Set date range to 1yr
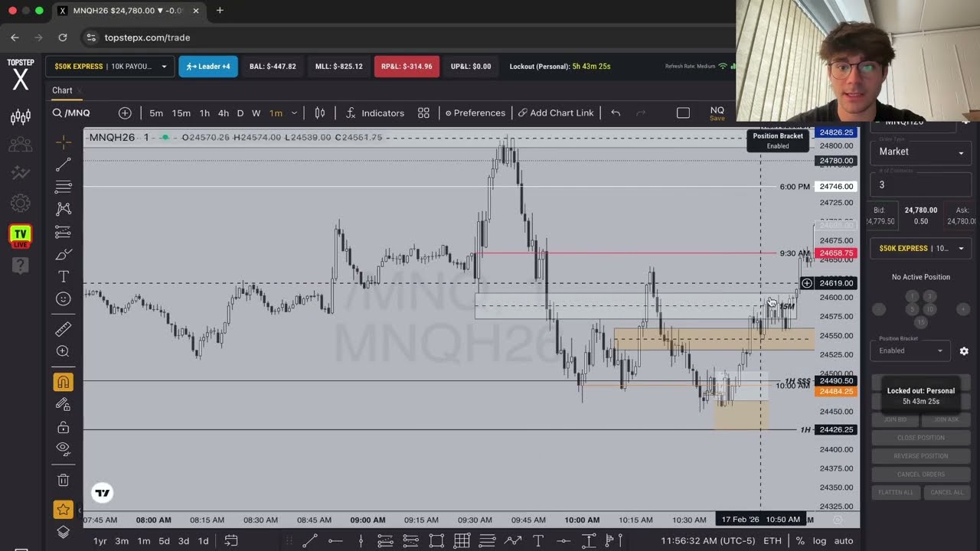The height and width of the screenshot is (551, 980). coord(100,541)
